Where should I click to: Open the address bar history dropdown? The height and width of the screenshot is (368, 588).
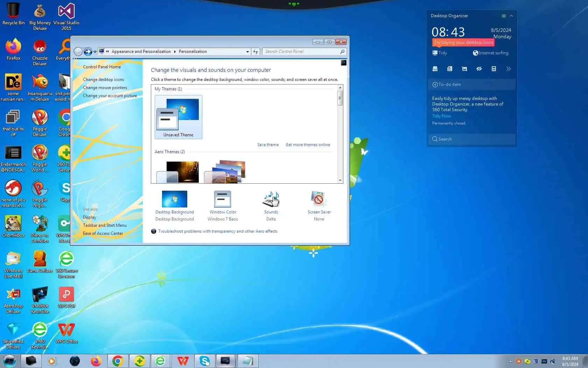pyautogui.click(x=247, y=52)
